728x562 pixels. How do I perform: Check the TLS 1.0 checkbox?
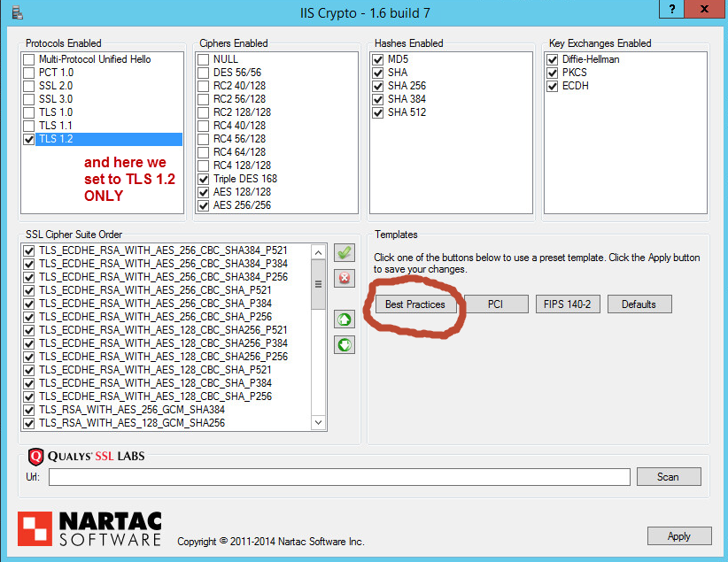tap(29, 112)
